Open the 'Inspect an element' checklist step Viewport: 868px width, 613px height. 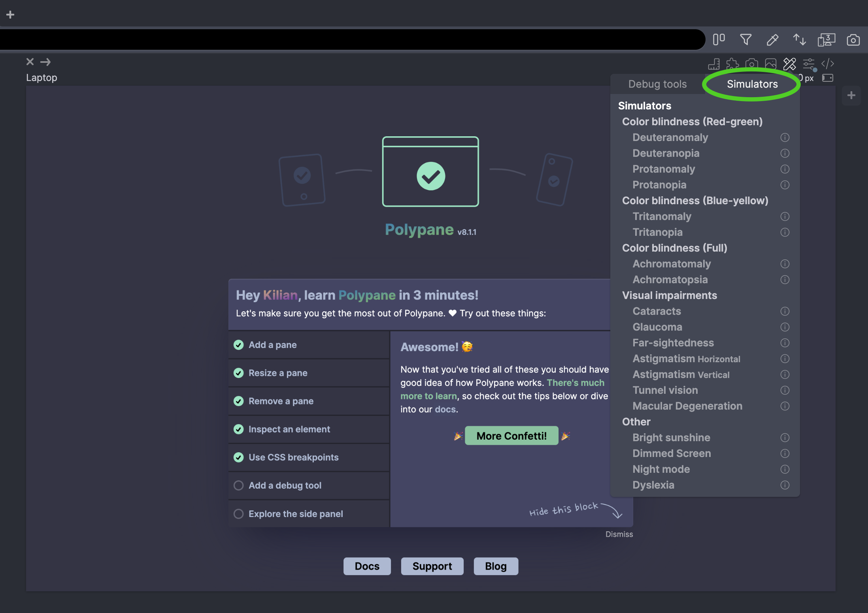click(x=309, y=429)
